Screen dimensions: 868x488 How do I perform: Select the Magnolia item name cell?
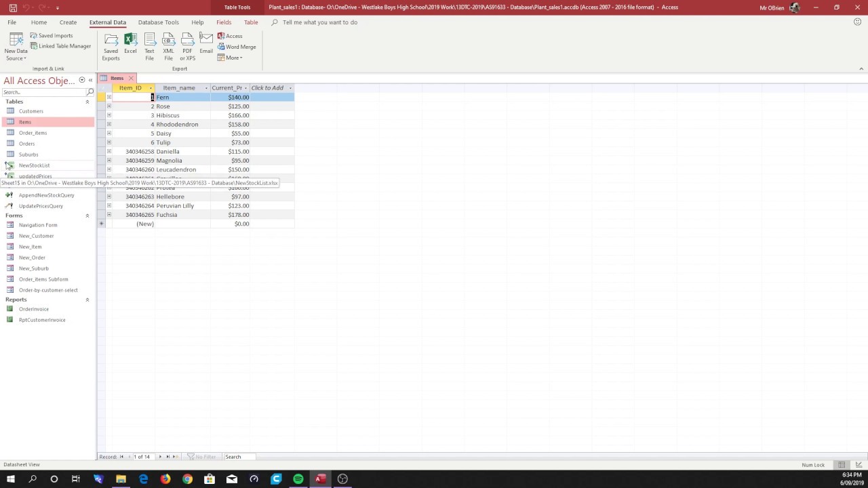pyautogui.click(x=182, y=161)
